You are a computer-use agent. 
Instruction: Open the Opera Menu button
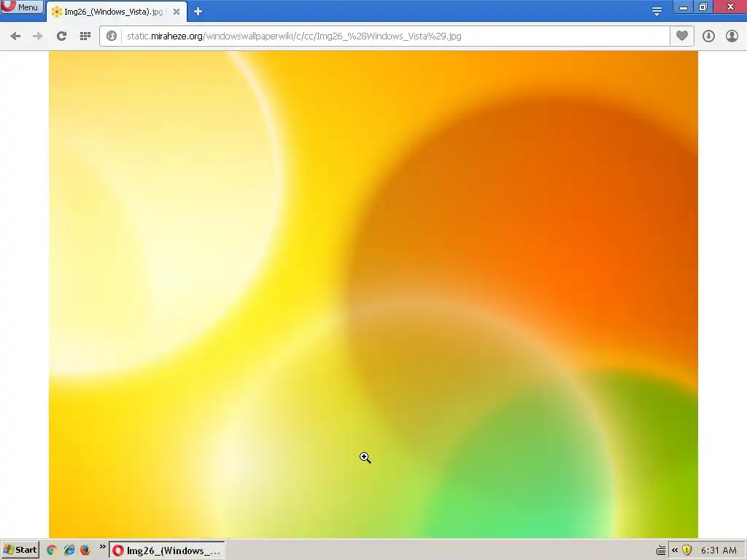pos(21,7)
